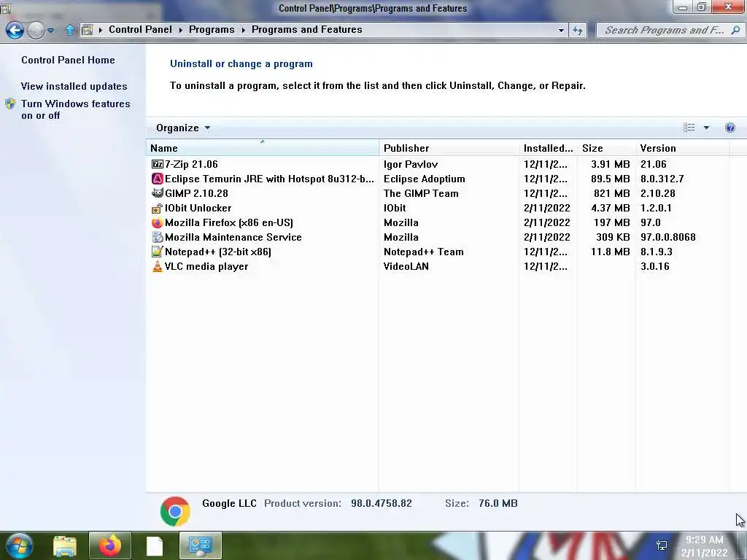This screenshot has width=747, height=560.
Task: Open the Windows Start button
Action: pyautogui.click(x=19, y=545)
